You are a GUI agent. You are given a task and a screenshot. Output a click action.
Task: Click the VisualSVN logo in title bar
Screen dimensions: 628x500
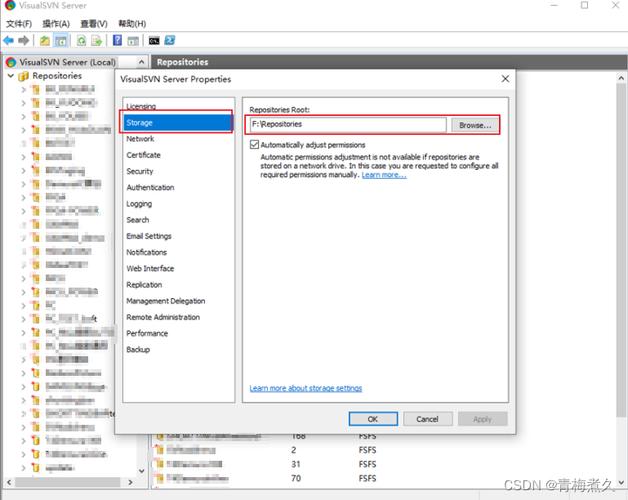pyautogui.click(x=10, y=5)
